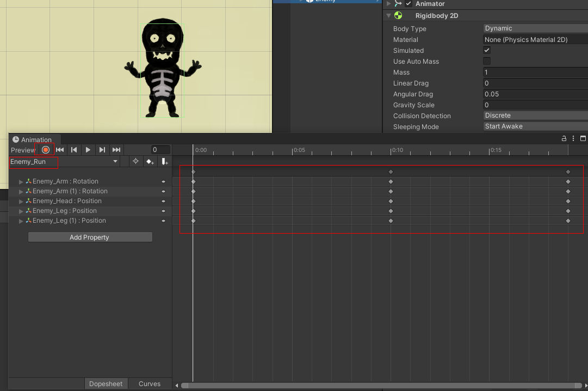Jump to last keyframe of clip
The height and width of the screenshot is (391, 588).
pyautogui.click(x=116, y=150)
